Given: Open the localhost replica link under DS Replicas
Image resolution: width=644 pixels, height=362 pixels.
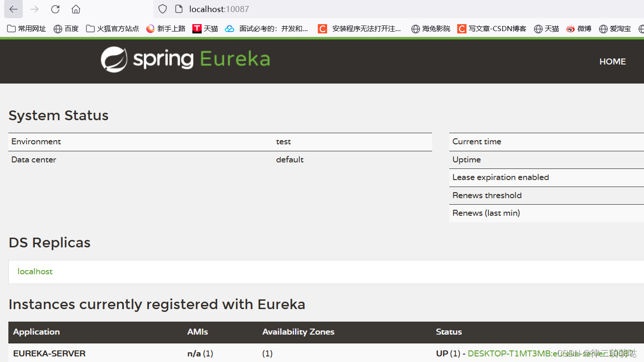Looking at the screenshot, I should click(x=35, y=271).
